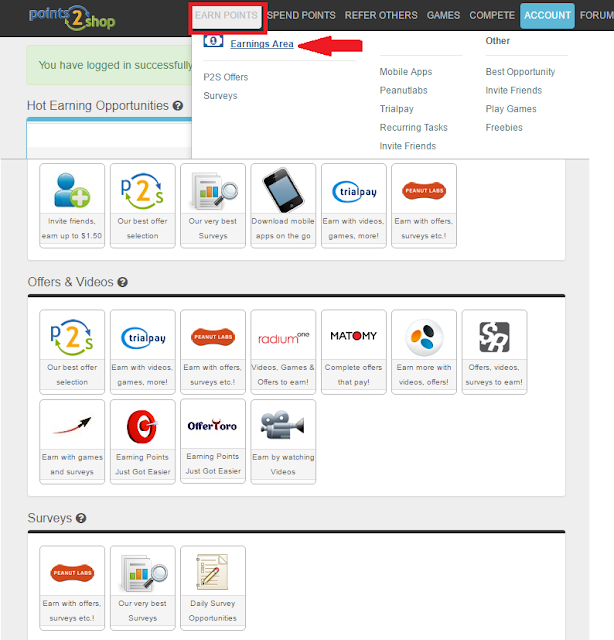Image resolution: width=614 pixels, height=640 pixels.
Task: Open video camera 'Earn by watching Videos' tile
Action: pyautogui.click(x=283, y=442)
